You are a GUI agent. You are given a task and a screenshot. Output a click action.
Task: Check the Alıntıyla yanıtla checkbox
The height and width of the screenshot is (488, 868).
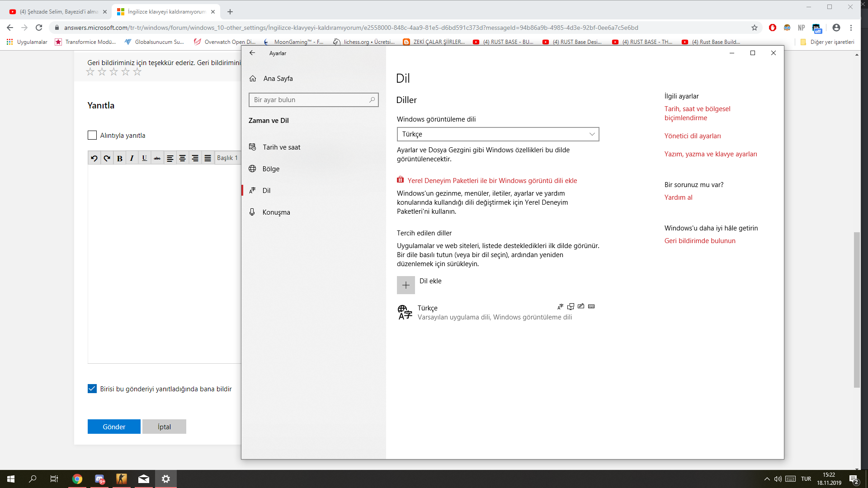click(92, 135)
